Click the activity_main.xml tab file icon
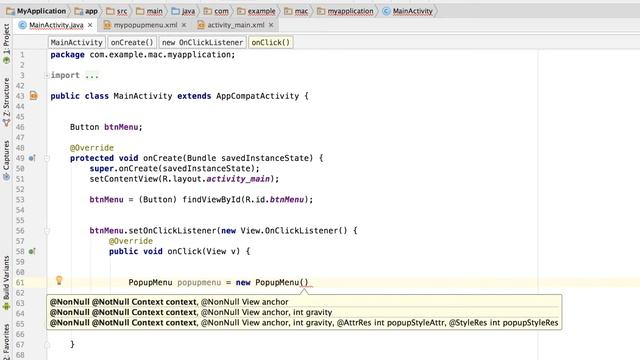 pos(201,25)
